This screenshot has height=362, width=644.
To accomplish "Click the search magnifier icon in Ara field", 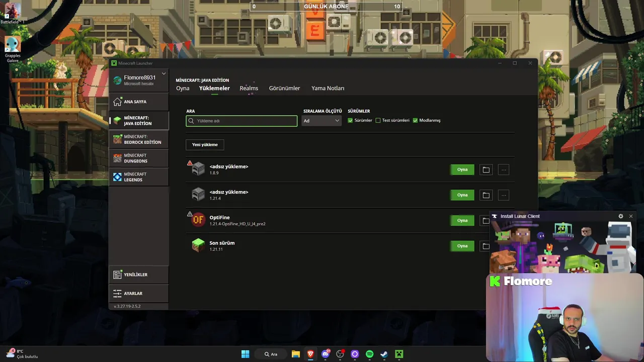I will (x=191, y=121).
